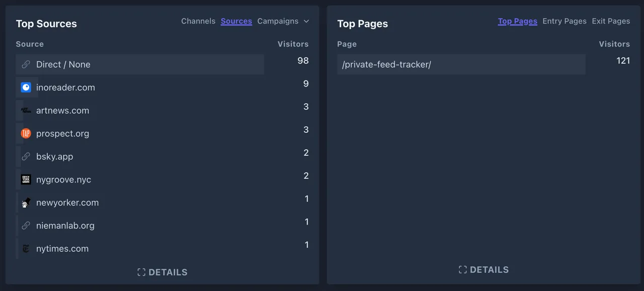This screenshot has height=291, width=644.
Task: Open DETAILS in the Top Sources panel
Action: pos(162,272)
